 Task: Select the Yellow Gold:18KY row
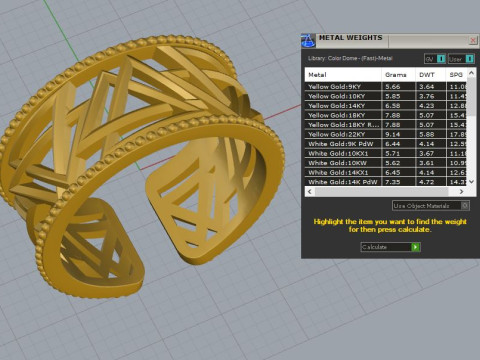(386, 115)
